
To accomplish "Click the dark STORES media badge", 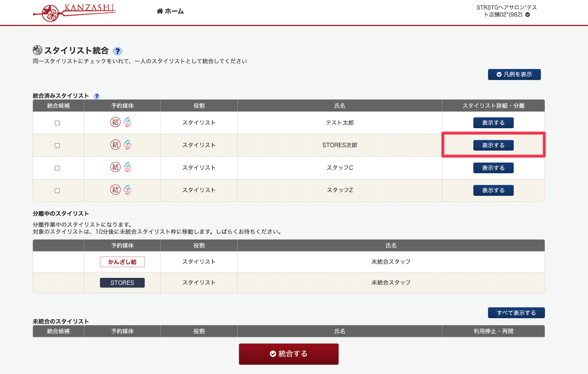I will (x=122, y=283).
